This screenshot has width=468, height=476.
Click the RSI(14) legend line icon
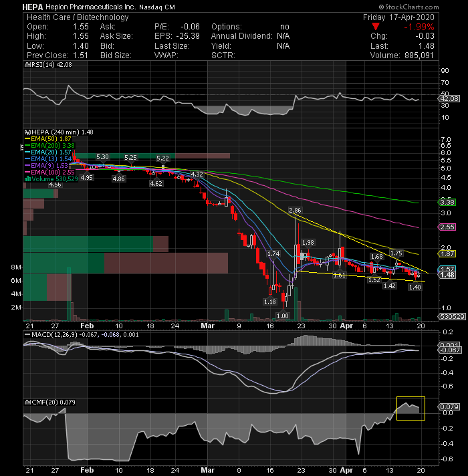point(27,65)
